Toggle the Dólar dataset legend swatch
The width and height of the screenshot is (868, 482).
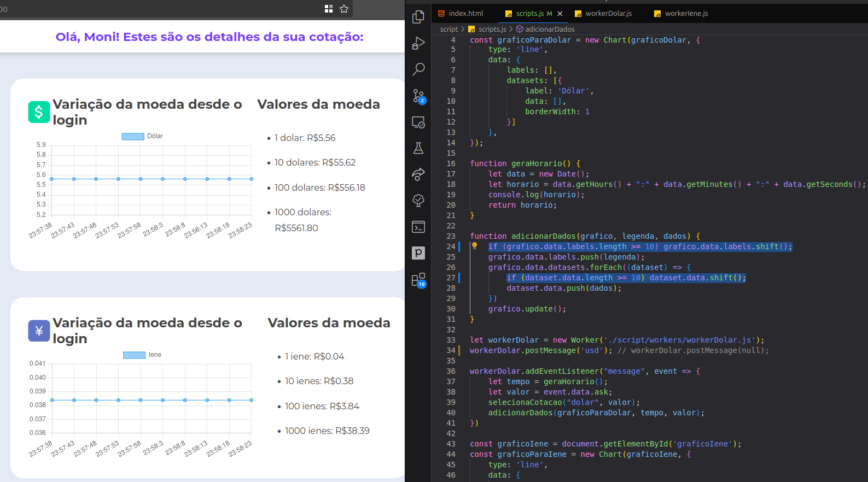133,136
